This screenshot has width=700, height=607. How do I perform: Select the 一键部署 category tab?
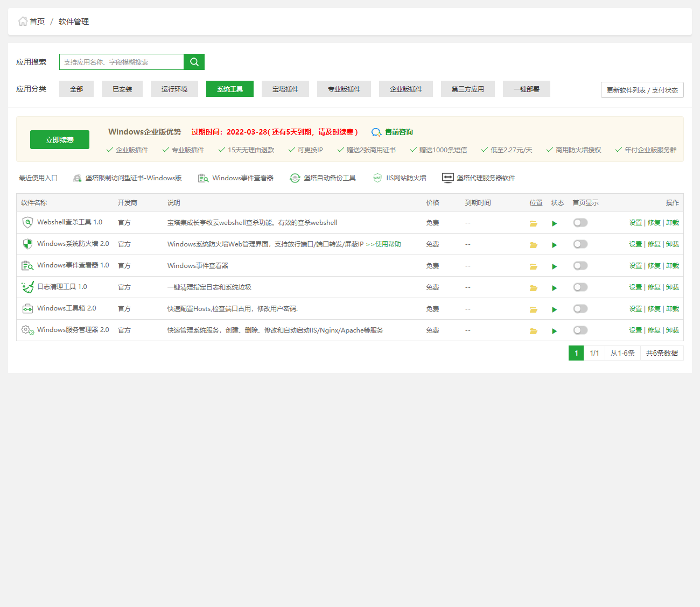pyautogui.click(x=527, y=89)
